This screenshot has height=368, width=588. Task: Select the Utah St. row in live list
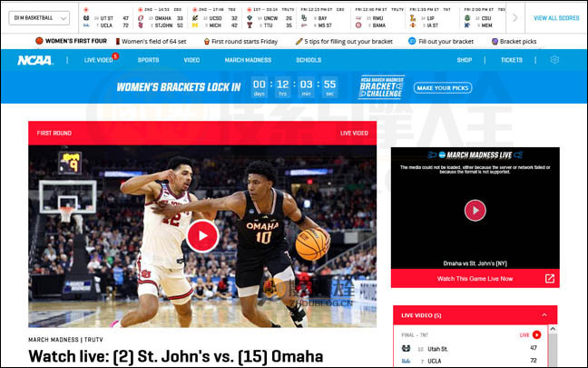pyautogui.click(x=470, y=349)
